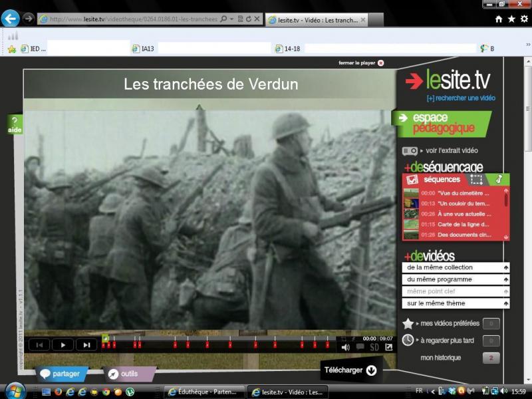Select the 'séquences' tab

pos(434,179)
